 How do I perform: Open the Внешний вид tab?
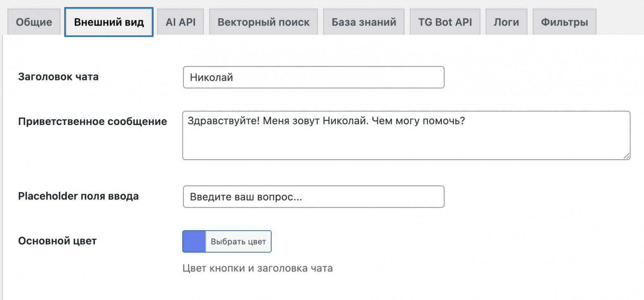(108, 23)
